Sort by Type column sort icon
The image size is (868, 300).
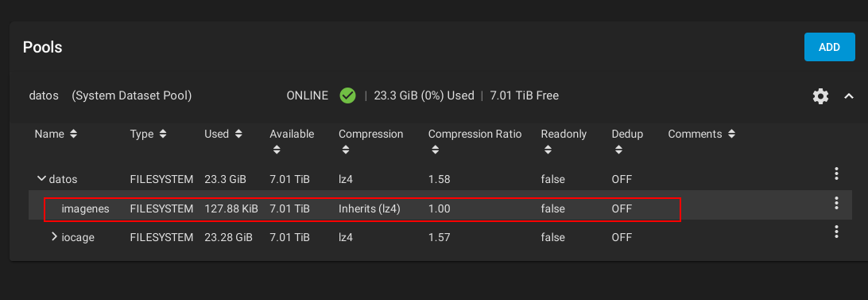tap(162, 134)
